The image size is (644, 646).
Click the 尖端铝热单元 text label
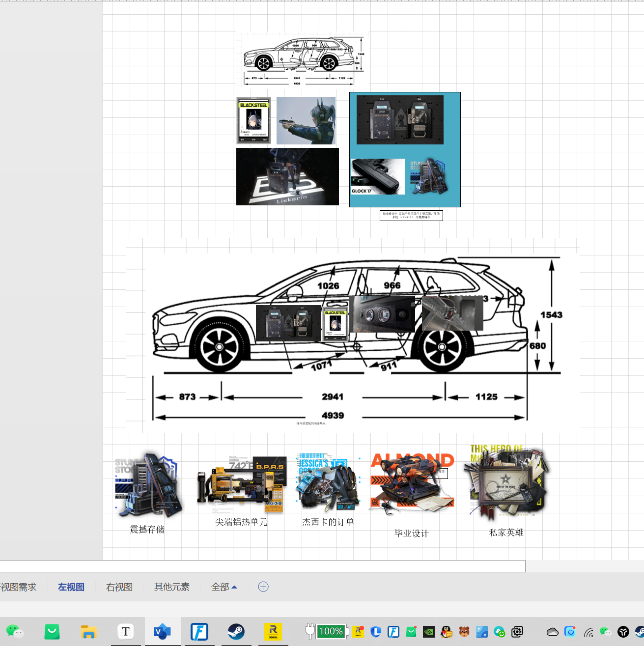click(241, 522)
